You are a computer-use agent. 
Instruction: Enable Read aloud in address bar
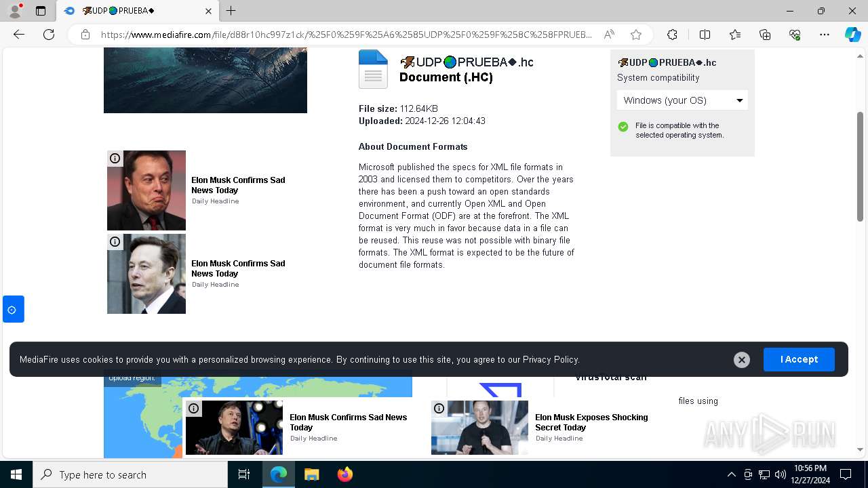pos(609,35)
